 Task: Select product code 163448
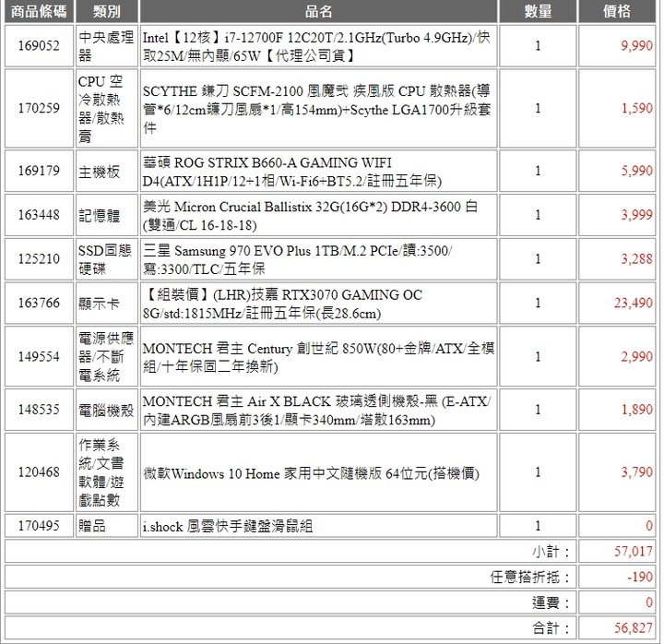(x=39, y=215)
